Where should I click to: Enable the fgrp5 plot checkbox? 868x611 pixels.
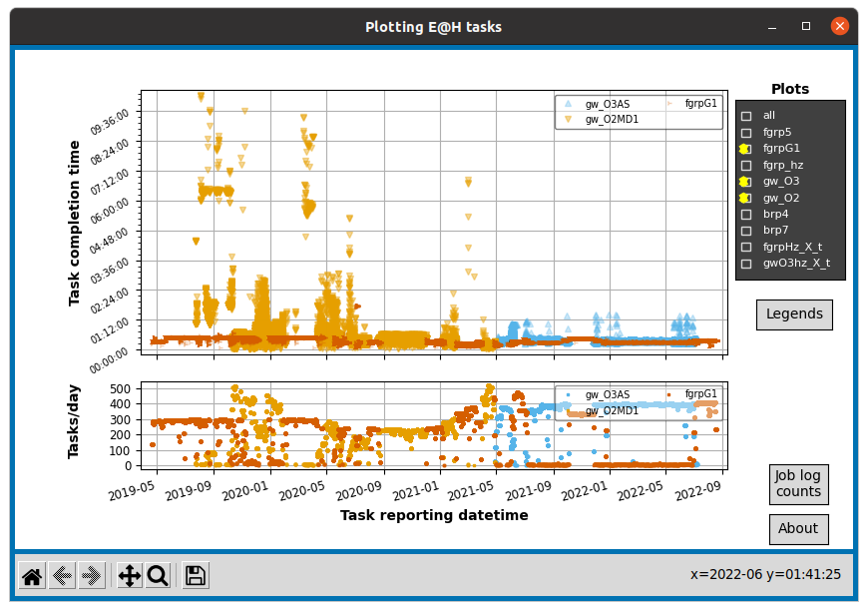click(746, 133)
